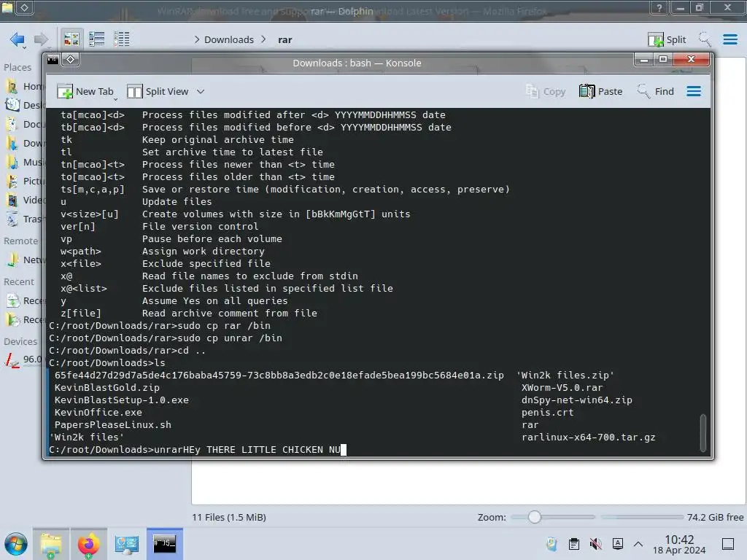Expand the chevron between Downloads and rar
The height and width of the screenshot is (560, 747).
[x=263, y=39]
